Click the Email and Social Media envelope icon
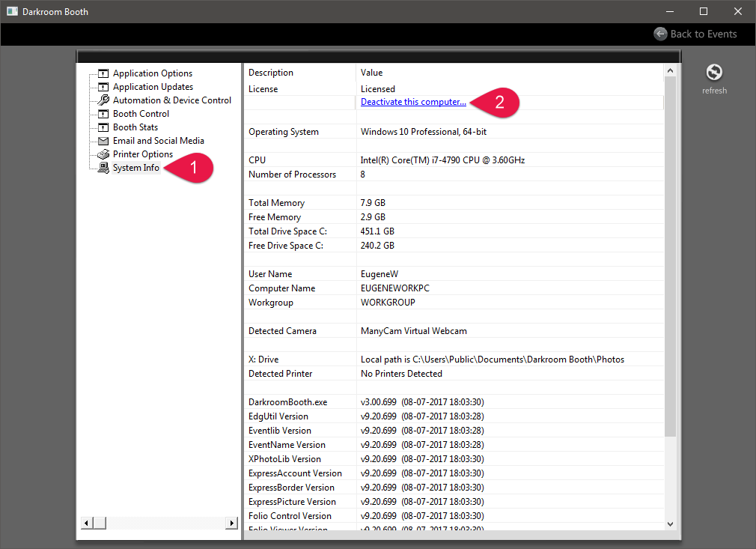The height and width of the screenshot is (549, 756). [x=103, y=141]
